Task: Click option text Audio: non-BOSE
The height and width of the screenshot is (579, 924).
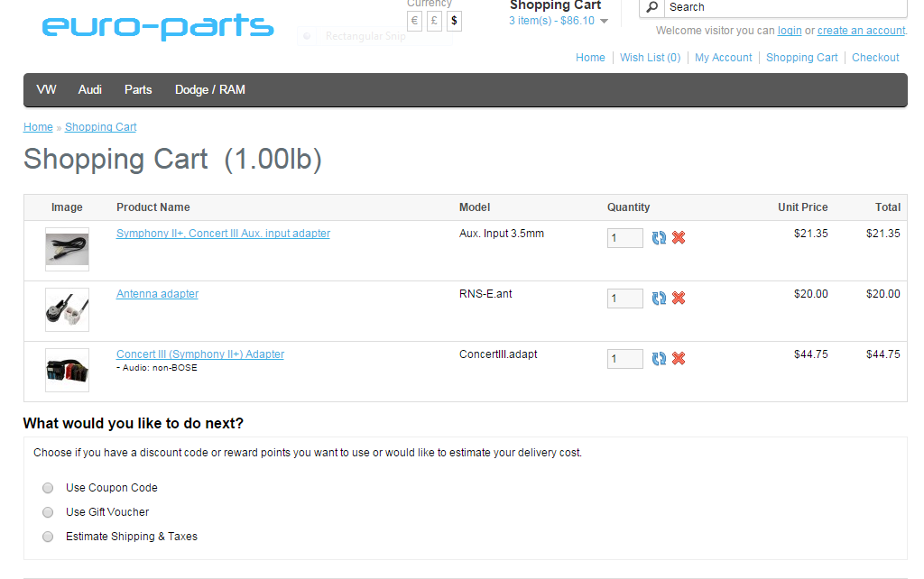Action: (x=160, y=368)
